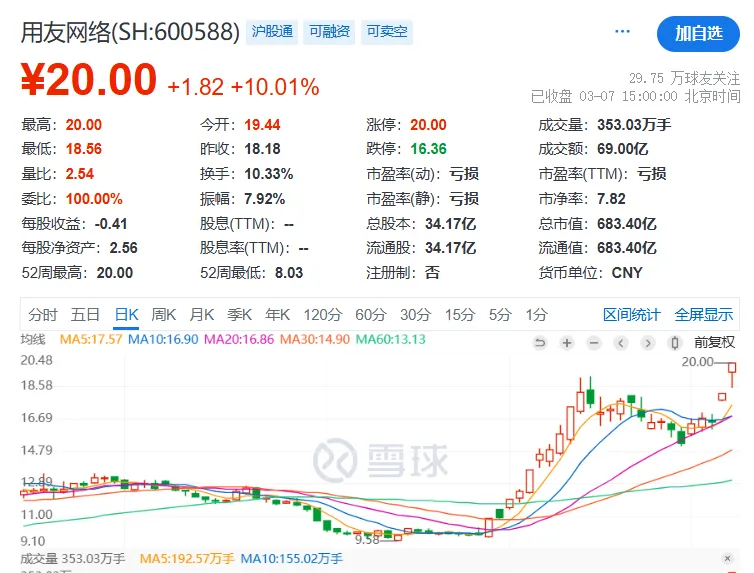Click the 换手 10.33% value
Image resolution: width=754 pixels, height=573 pixels.
[x=269, y=174]
